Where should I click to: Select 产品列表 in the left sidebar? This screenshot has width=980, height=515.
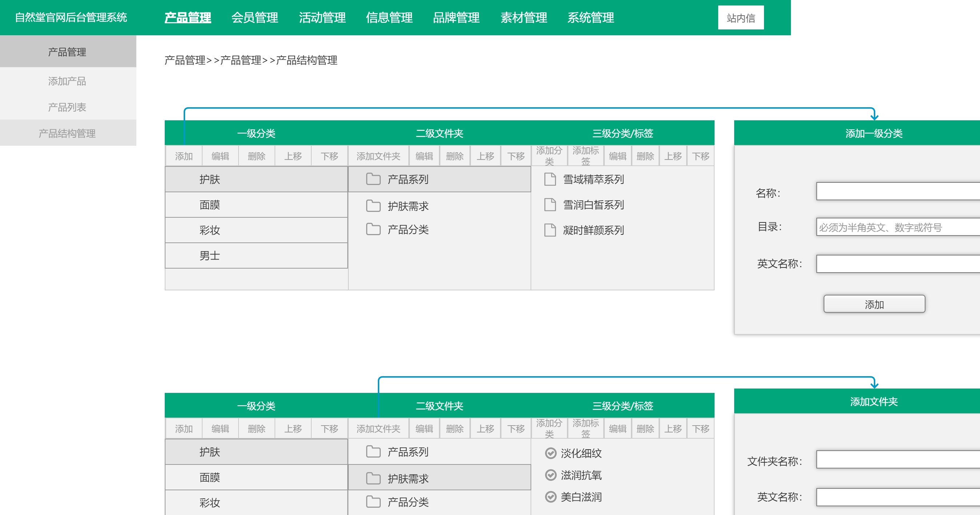[x=68, y=107]
